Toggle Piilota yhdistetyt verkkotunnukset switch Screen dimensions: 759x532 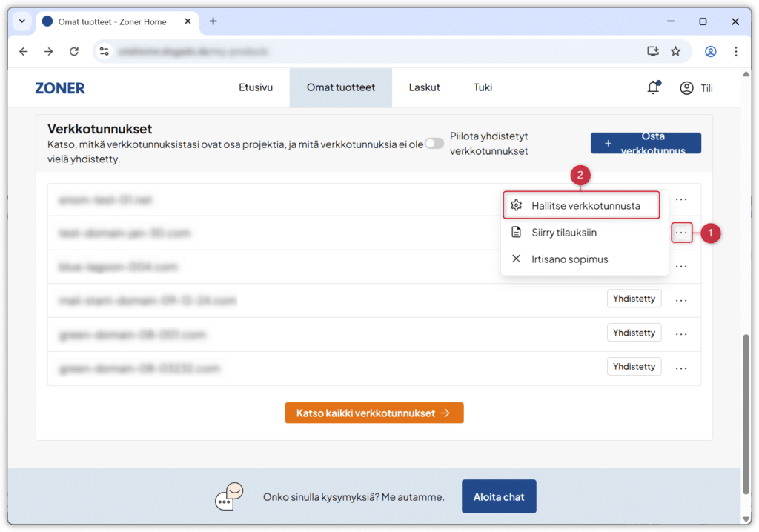click(434, 144)
